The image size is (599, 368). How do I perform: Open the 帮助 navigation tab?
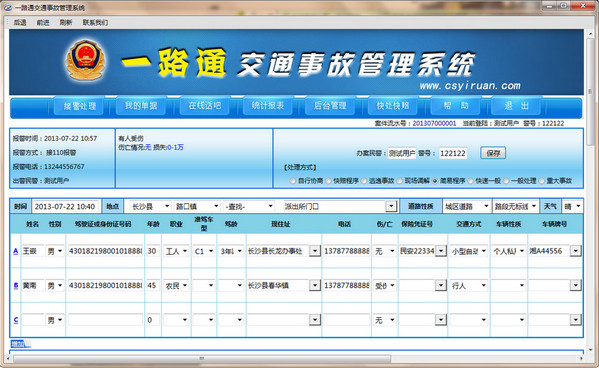pyautogui.click(x=456, y=106)
